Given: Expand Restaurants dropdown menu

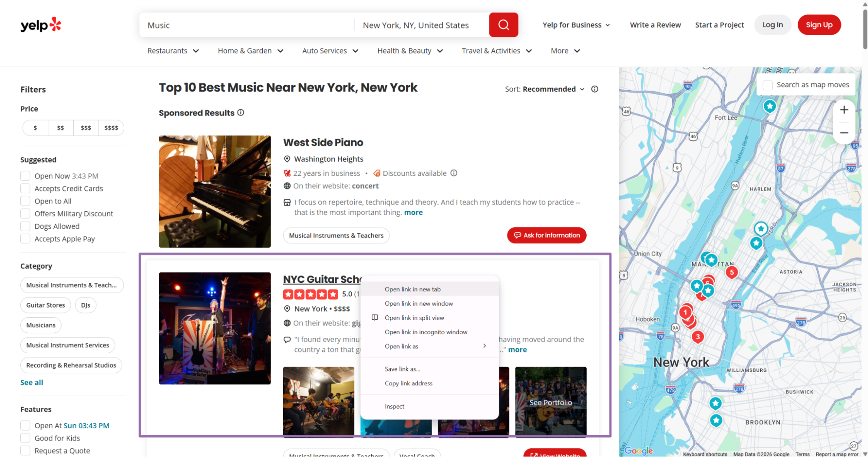Looking at the screenshot, I should tap(173, 51).
